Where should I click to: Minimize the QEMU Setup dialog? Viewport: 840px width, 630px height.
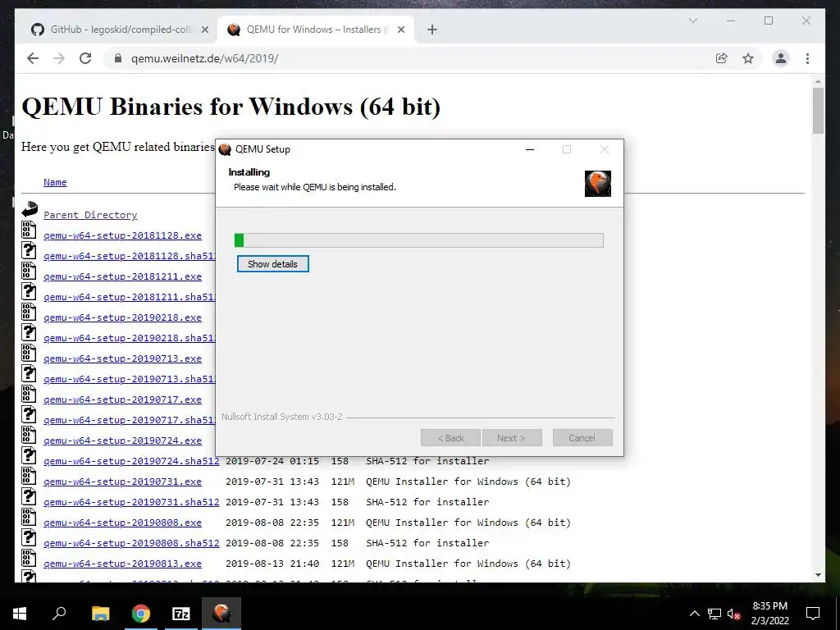(530, 149)
